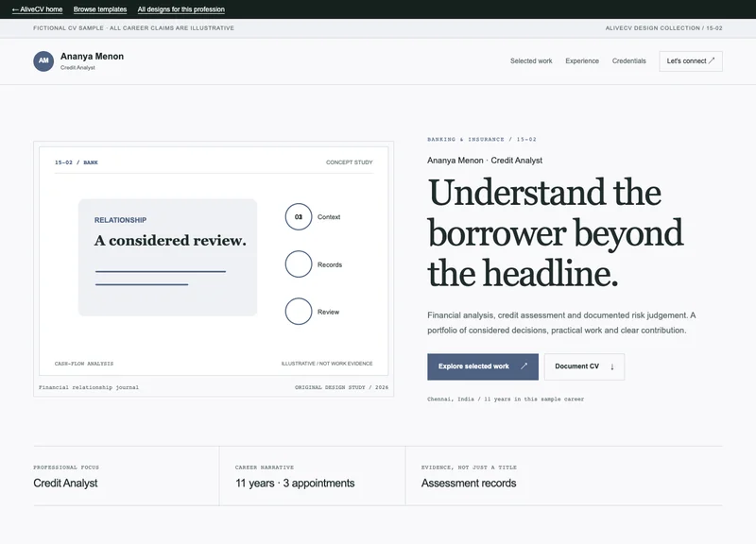Viewport: 756px width, 544px height.
Task: Click 'Credit Analyst' under header name
Action: tap(77, 68)
